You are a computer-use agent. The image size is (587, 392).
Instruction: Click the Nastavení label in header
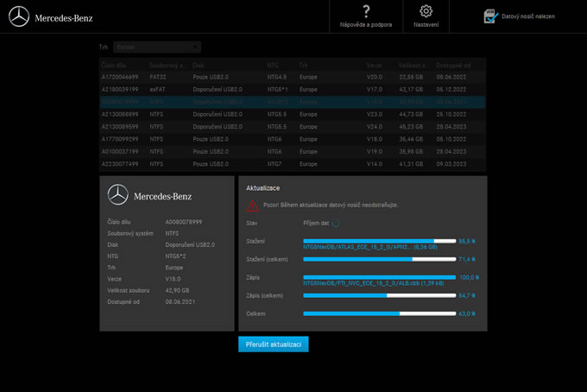tap(426, 25)
